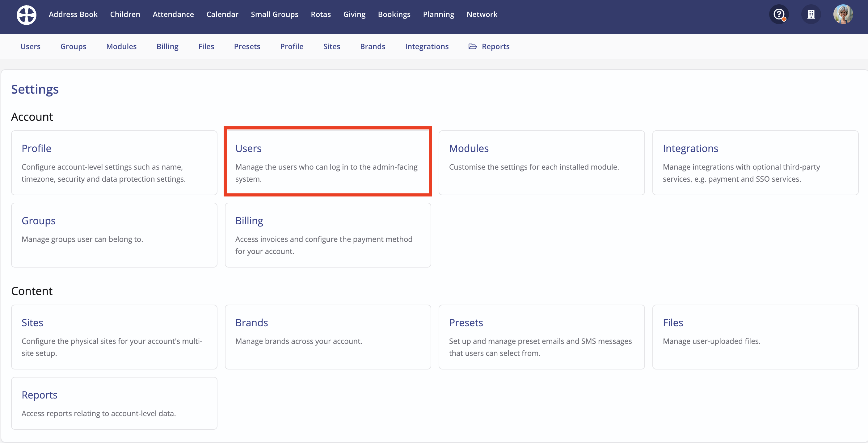This screenshot has width=868, height=443.
Task: Select the Integrations tab in sub-navigation
Action: coord(427,46)
